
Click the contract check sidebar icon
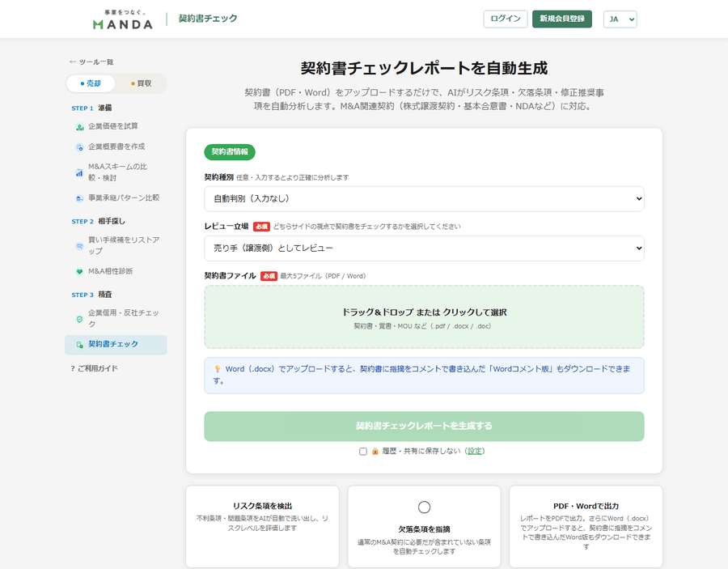point(79,344)
